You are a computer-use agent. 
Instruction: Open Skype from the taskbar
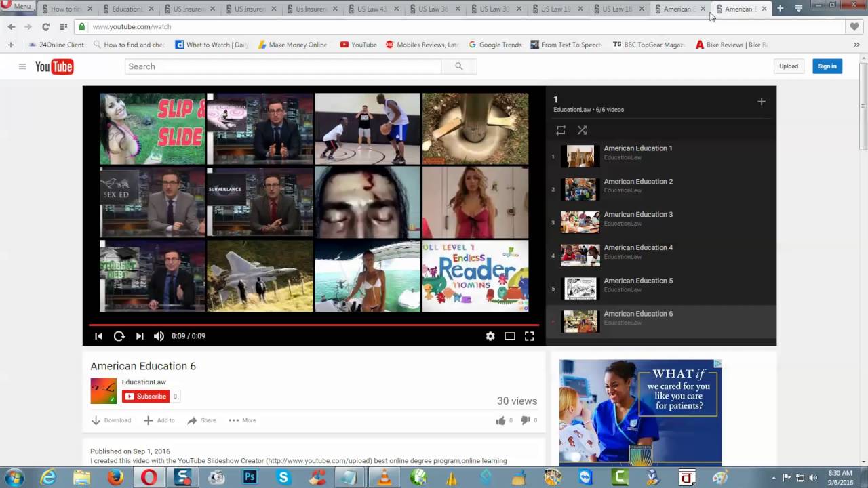point(283,478)
